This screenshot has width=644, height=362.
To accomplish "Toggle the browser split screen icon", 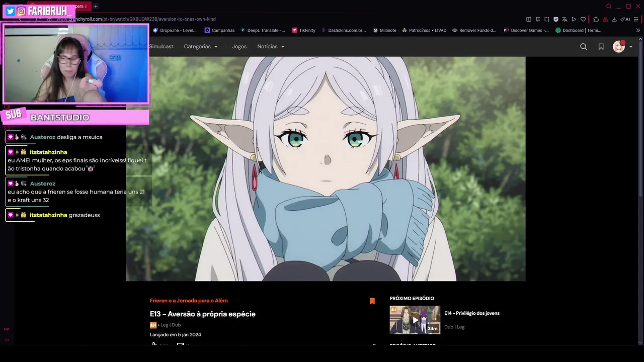I will [x=529, y=19].
